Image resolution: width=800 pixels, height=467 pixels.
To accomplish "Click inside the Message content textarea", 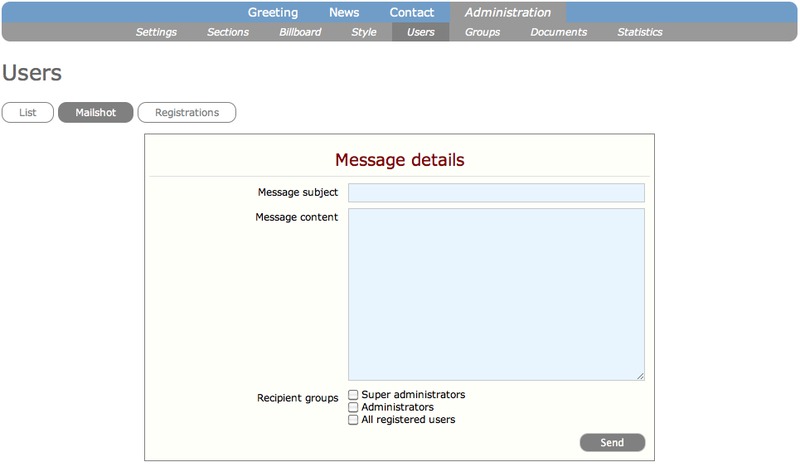I will click(x=496, y=294).
